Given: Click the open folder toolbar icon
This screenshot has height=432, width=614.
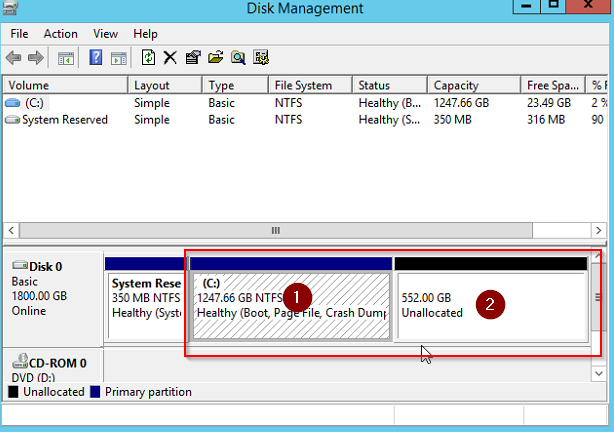Looking at the screenshot, I should click(215, 58).
